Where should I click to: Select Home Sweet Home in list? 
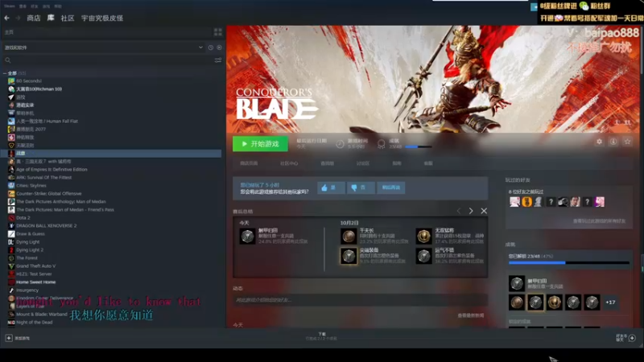point(35,282)
